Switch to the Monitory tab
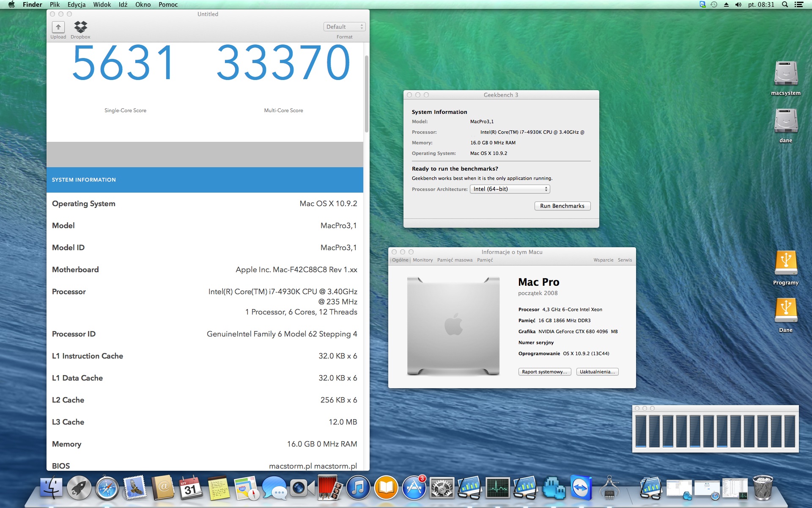Viewport: 812px width, 508px height. 423,260
